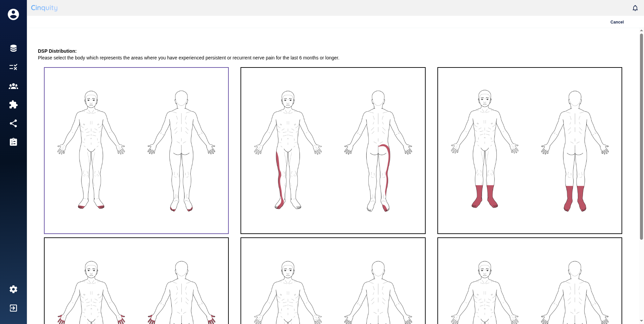Open the checklist rules sidebar icon
Viewport: 644px width, 324px height.
click(x=13, y=67)
